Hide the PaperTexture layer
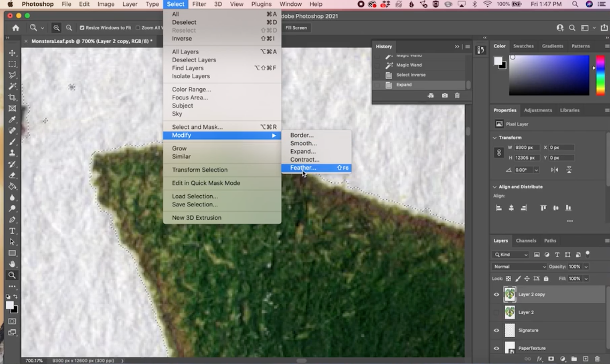Image resolution: width=610 pixels, height=364 pixels. pos(496,348)
